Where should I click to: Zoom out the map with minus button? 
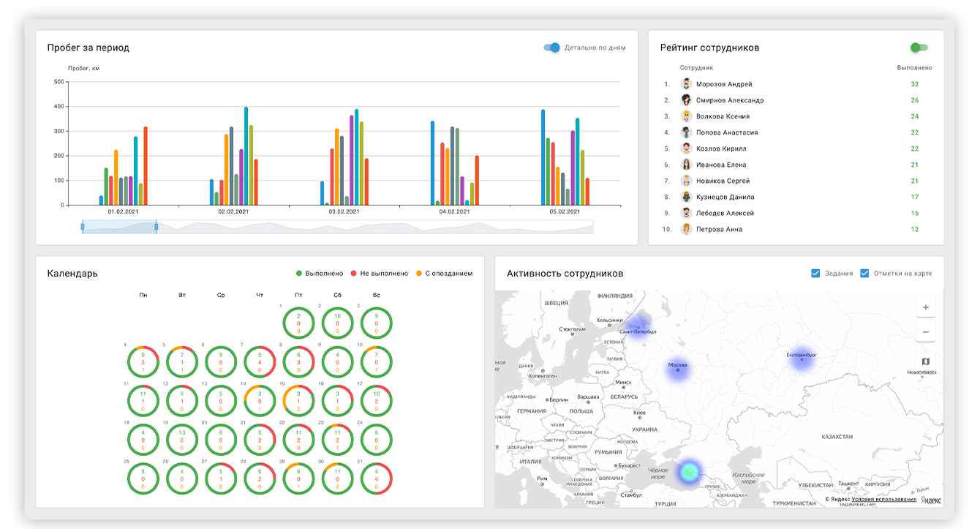[925, 332]
